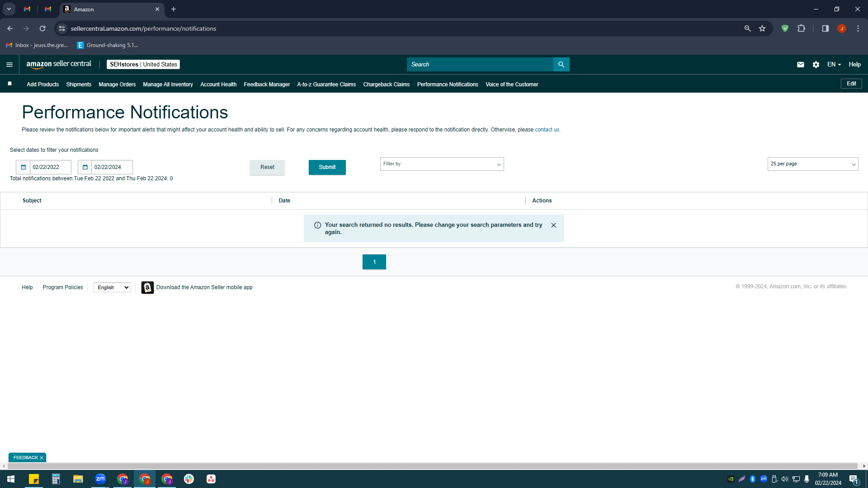Open the Inbox bookmark
Screen dimensions: 868x488
tap(37, 45)
